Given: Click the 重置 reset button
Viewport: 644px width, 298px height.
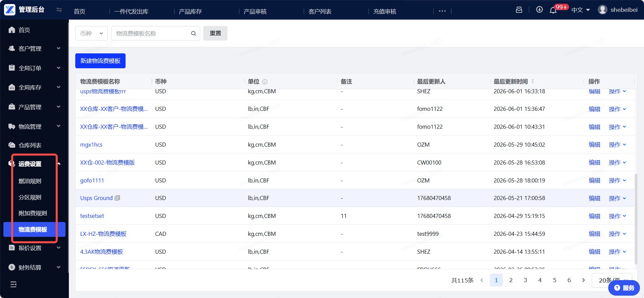Looking at the screenshot, I should [x=215, y=33].
